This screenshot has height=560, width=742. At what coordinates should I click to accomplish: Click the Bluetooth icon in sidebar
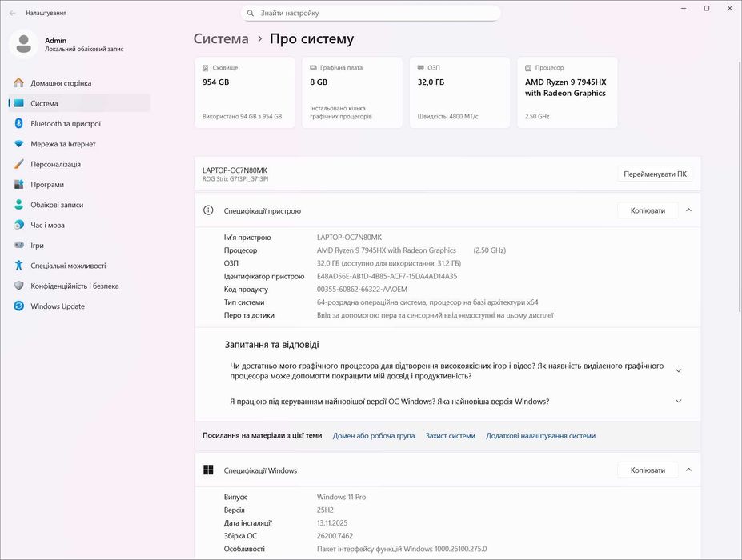coord(18,123)
